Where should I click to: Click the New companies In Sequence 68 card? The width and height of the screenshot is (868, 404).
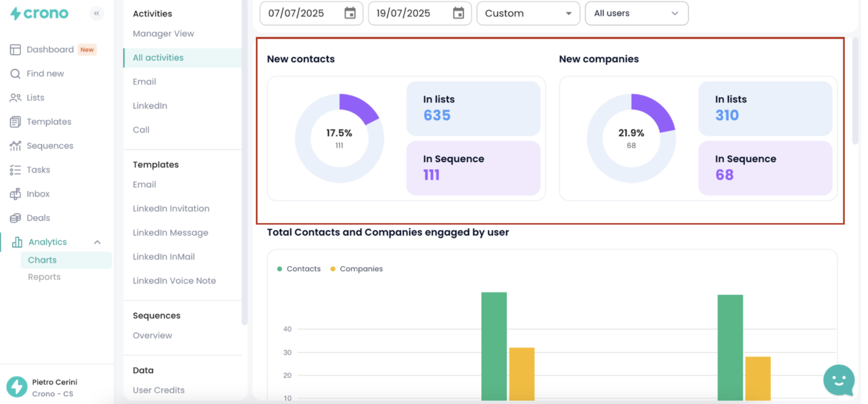tap(765, 168)
